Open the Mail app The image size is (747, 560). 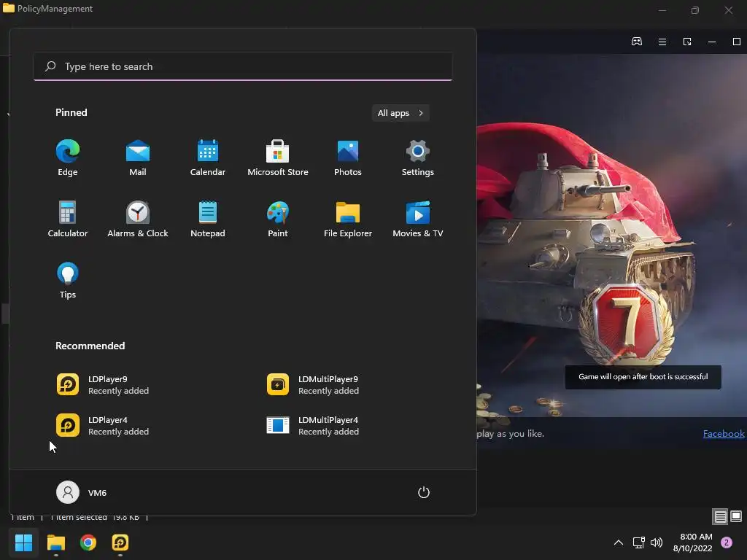138,158
